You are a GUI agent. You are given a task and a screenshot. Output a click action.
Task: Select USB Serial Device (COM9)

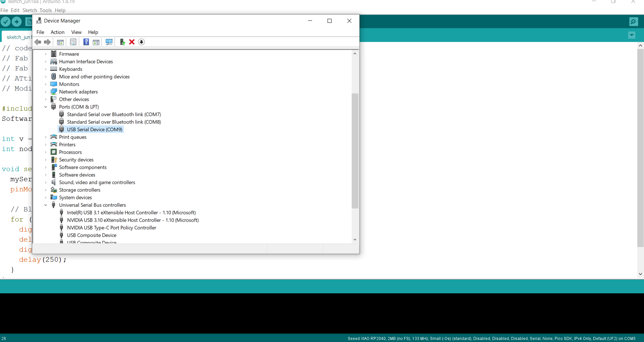click(95, 130)
